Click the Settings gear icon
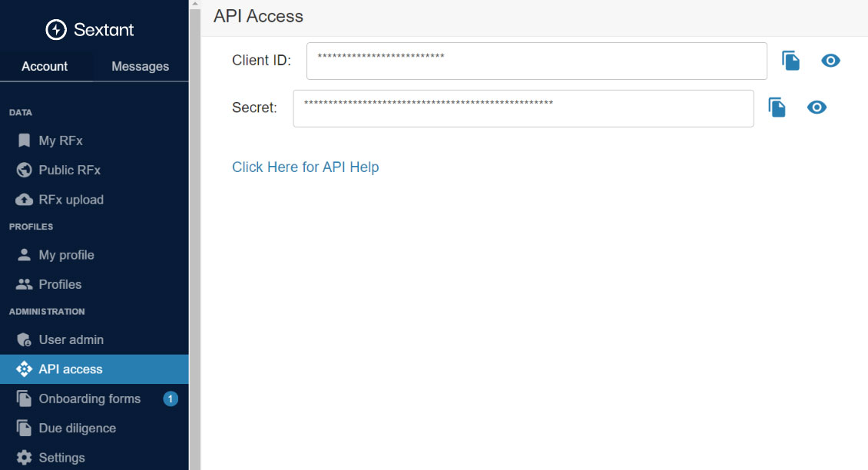 (x=25, y=458)
